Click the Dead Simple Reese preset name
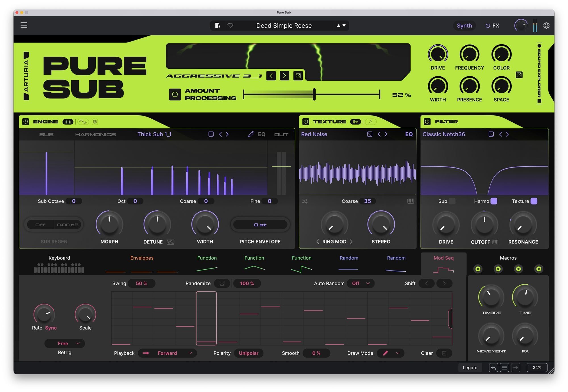This screenshot has height=392, width=568. pyautogui.click(x=284, y=26)
